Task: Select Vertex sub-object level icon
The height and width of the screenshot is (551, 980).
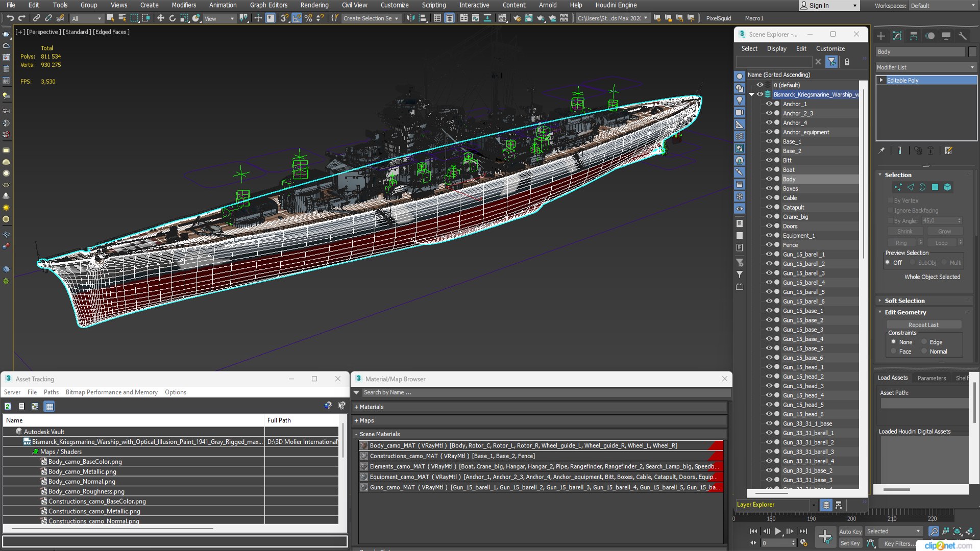Action: point(898,187)
